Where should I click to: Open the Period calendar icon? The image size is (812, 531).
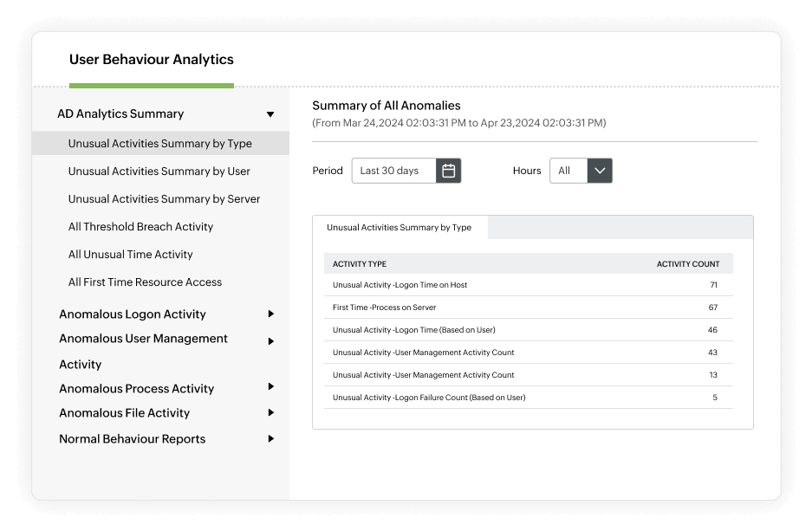448,171
